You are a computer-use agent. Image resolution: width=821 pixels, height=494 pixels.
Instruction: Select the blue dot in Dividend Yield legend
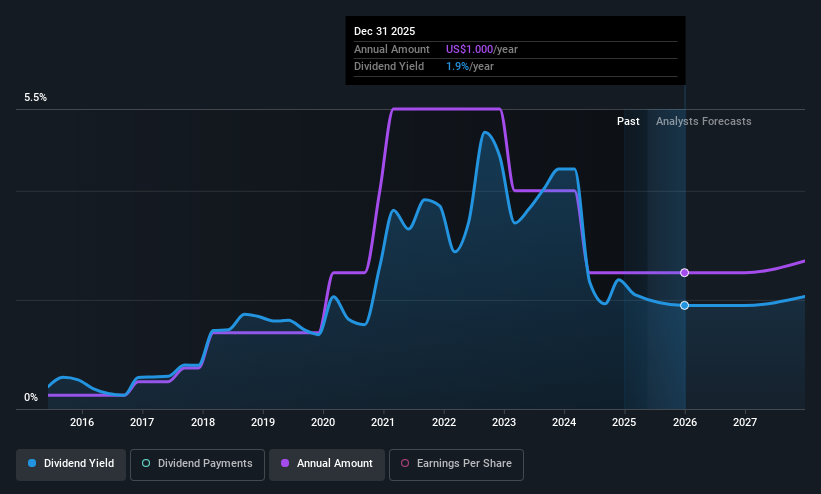pyautogui.click(x=32, y=463)
